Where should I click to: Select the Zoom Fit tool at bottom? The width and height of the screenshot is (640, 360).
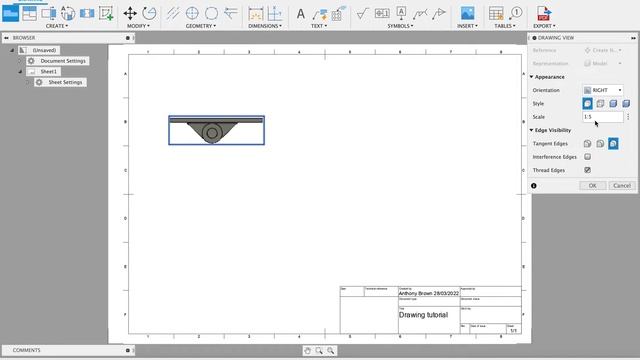tap(331, 351)
